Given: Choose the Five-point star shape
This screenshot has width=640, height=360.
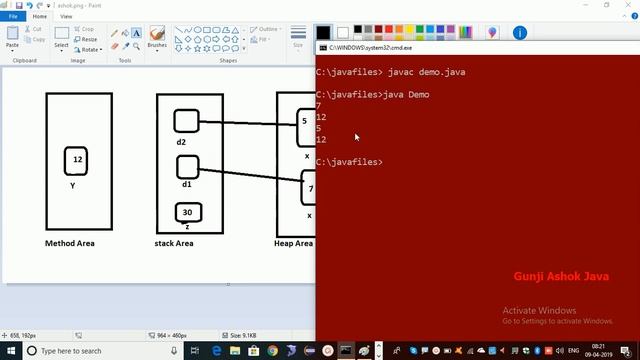Looking at the screenshot, I should [x=198, y=49].
